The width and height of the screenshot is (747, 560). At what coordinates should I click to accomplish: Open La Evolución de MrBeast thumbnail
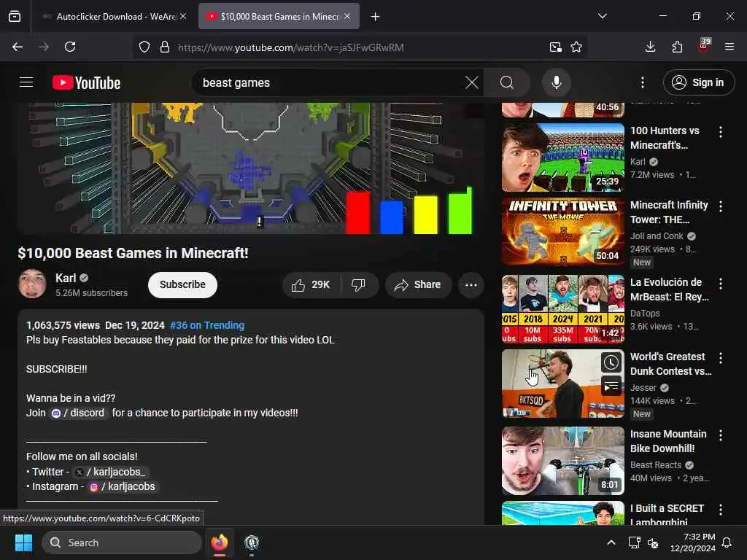point(563,309)
